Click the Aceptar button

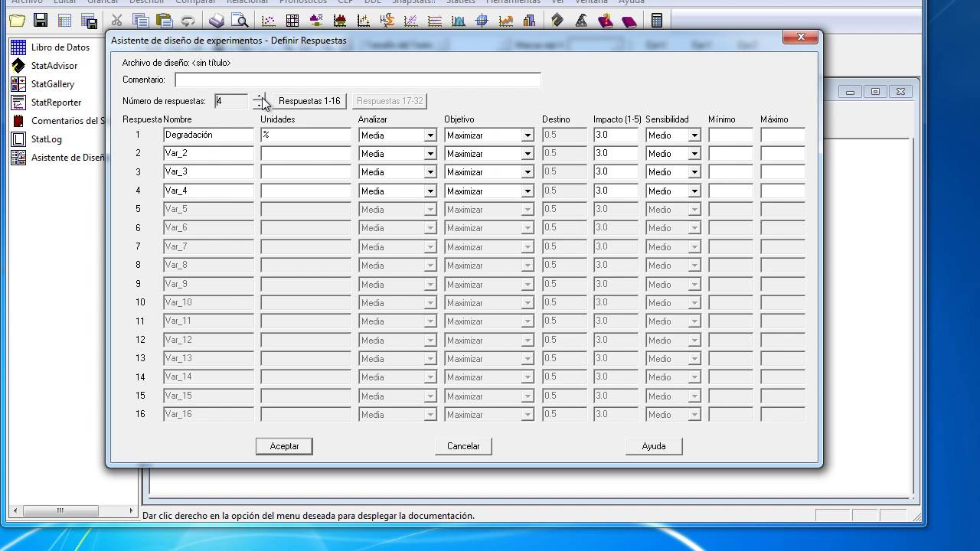click(284, 446)
